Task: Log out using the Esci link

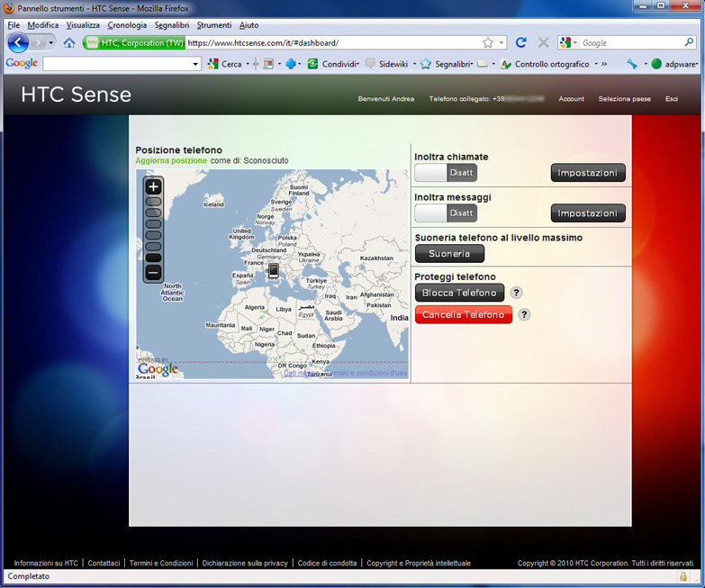Action: click(x=672, y=99)
